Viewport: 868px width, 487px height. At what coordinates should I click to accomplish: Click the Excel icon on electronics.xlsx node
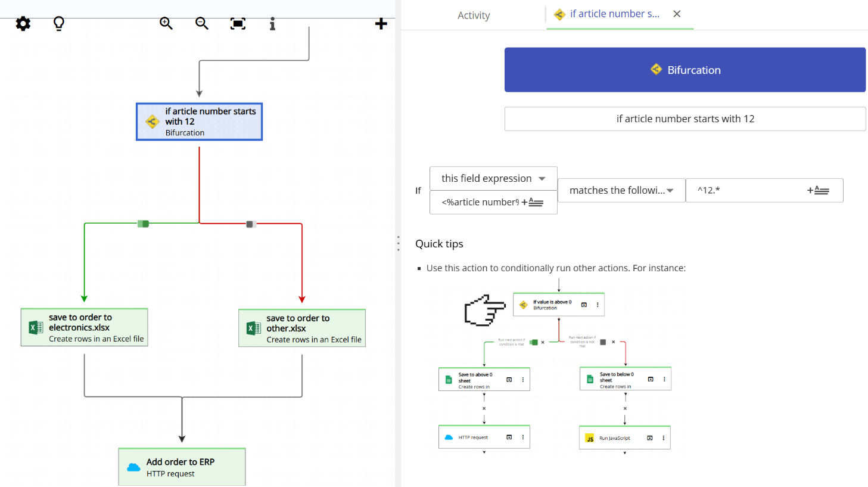tap(36, 327)
